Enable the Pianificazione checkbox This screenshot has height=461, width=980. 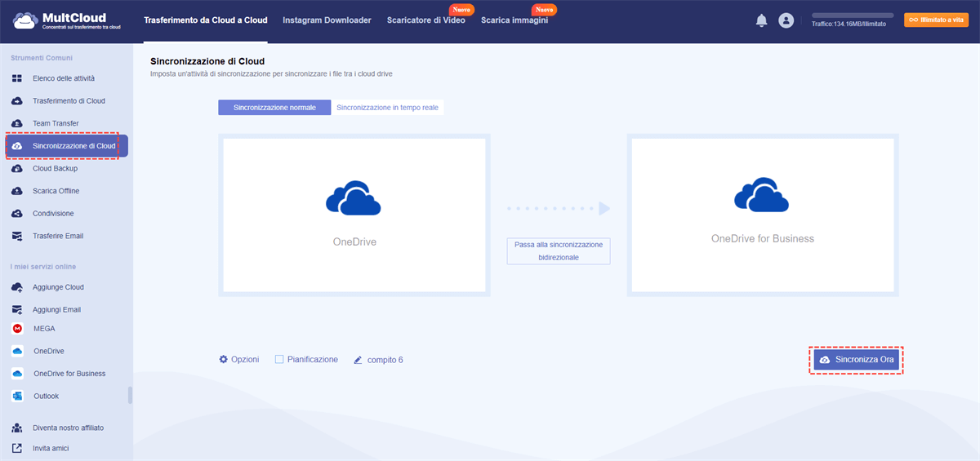pos(279,359)
